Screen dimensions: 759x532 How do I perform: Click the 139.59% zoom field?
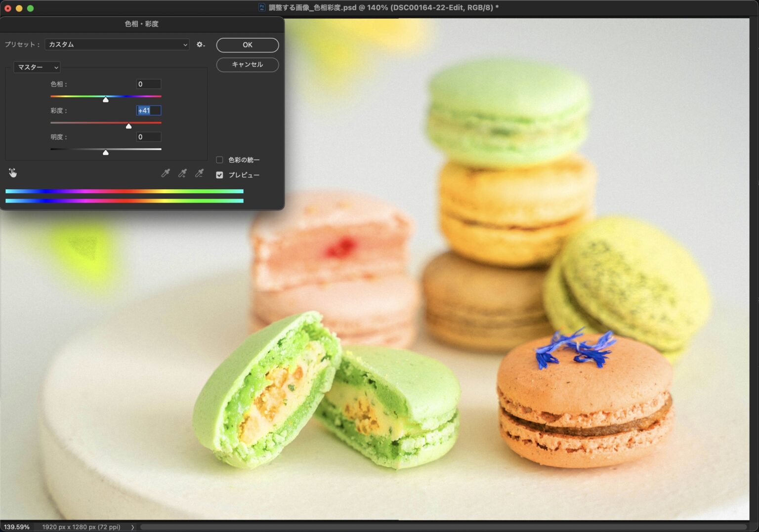[x=17, y=527]
